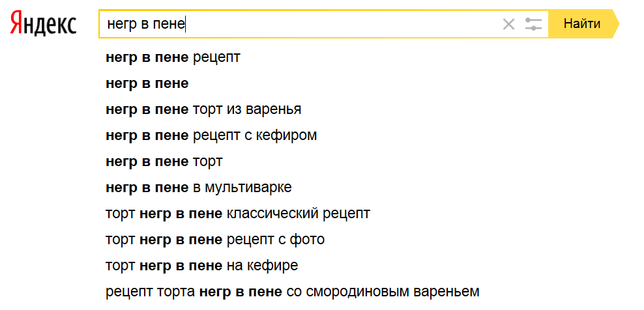Choose the plain "негр в пене" suggestion
This screenshot has width=644, height=310.
(147, 83)
